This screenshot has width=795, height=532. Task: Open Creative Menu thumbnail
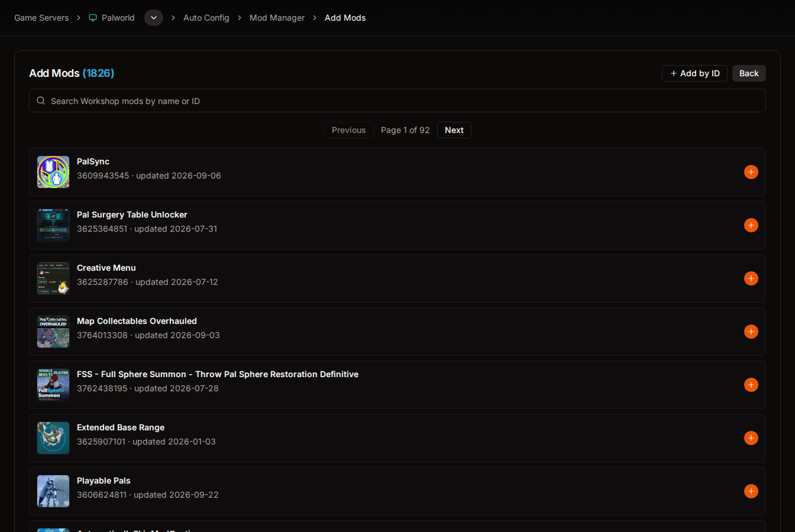coord(53,278)
